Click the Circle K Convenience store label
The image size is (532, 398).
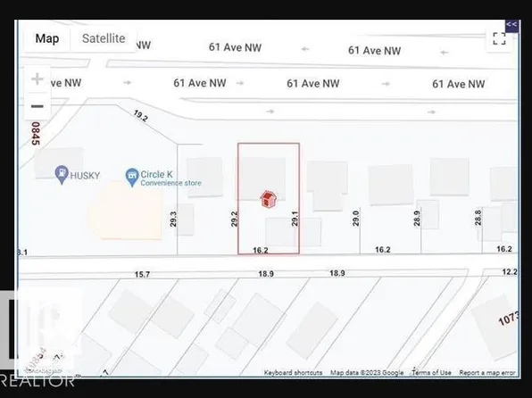(170, 178)
